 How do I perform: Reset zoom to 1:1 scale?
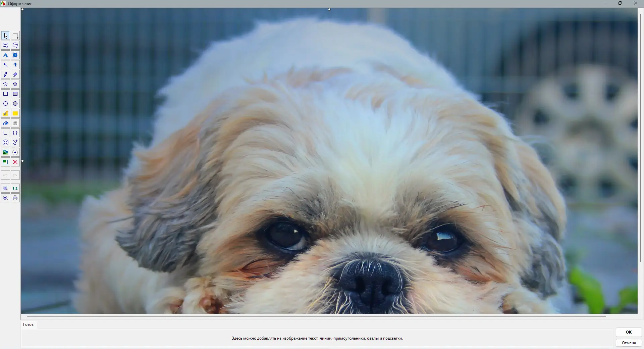[15, 188]
